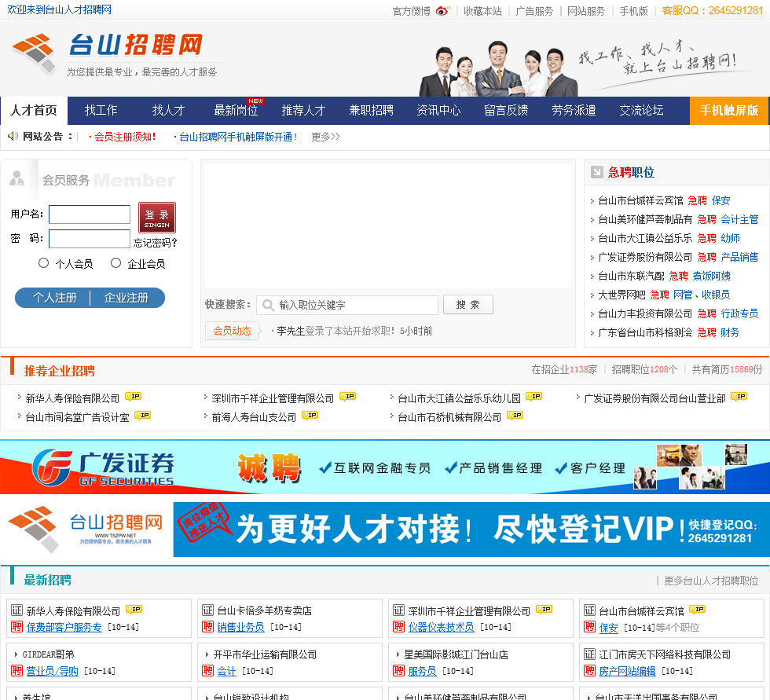Open urgent job 行政专员 link
The image size is (770, 700).
pyautogui.click(x=739, y=313)
